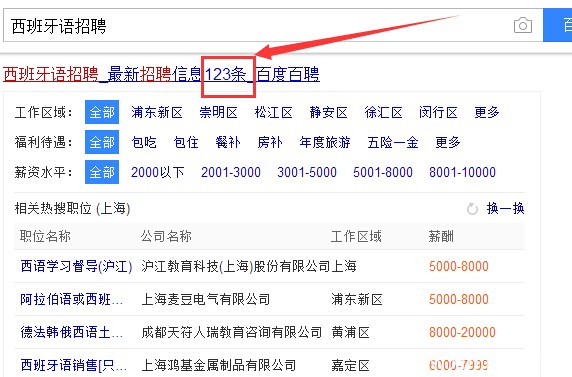Image resolution: width=572 pixels, height=377 pixels.
Task: Click the blue Baidu search button
Action: point(558,26)
